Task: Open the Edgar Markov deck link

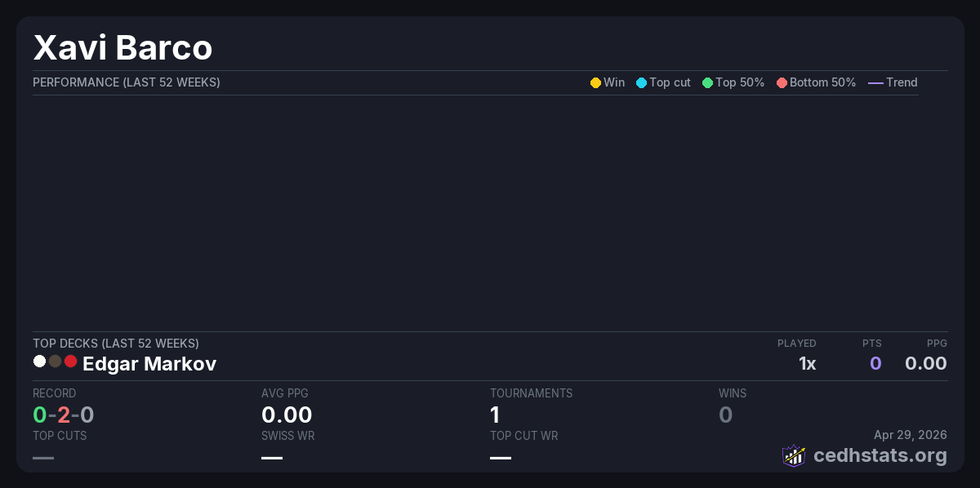Action: [x=149, y=364]
